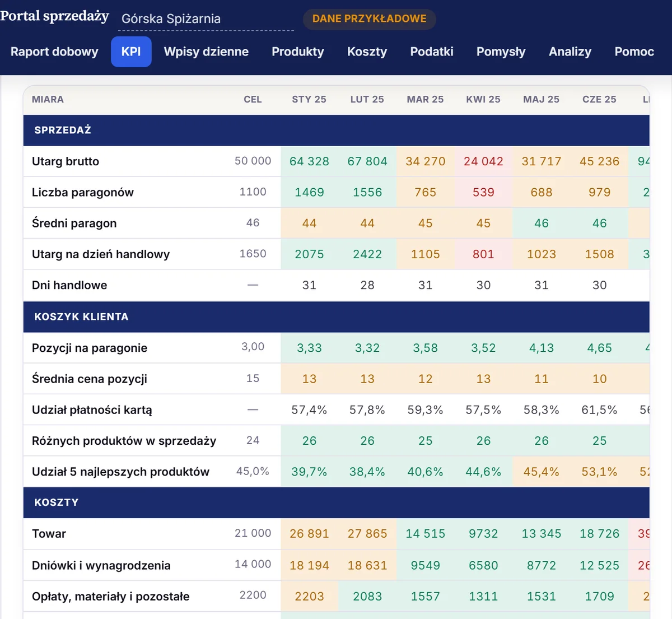Click the CZE 25 column header
The width and height of the screenshot is (672, 619).
(x=599, y=99)
